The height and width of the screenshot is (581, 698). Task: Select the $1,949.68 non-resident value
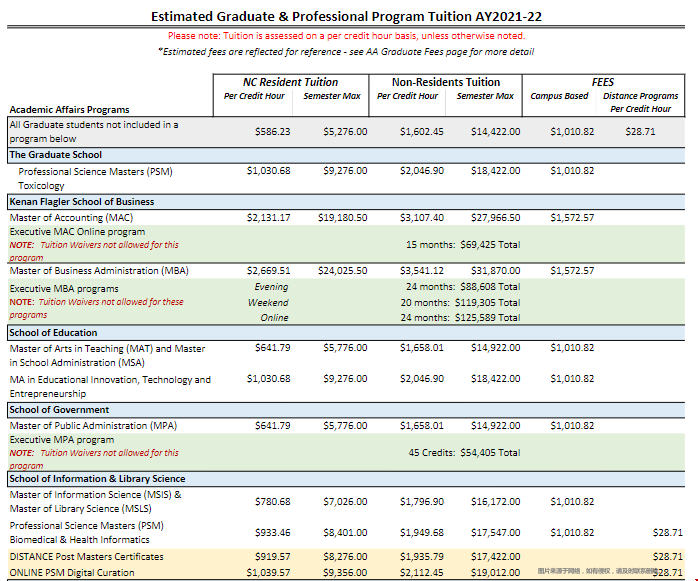(422, 532)
